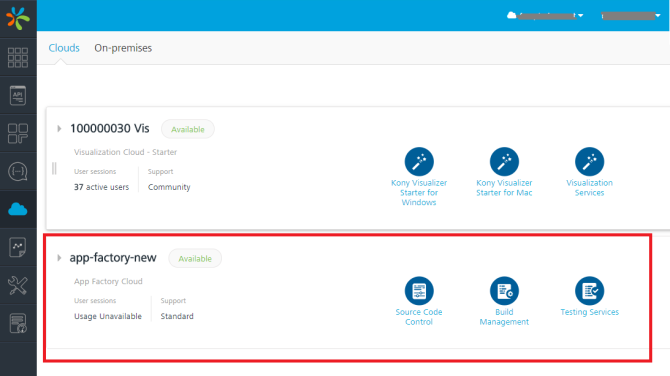Click the App Factory Cloud label

[108, 282]
